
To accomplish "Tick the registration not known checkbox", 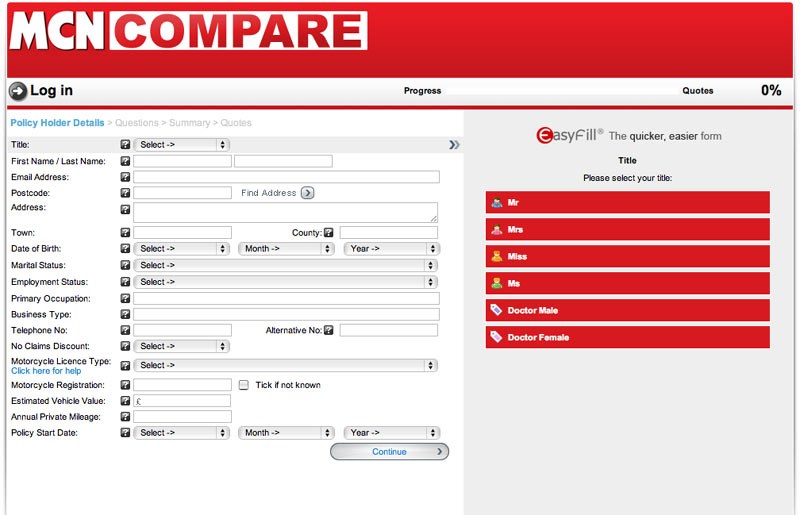I will [x=244, y=385].
